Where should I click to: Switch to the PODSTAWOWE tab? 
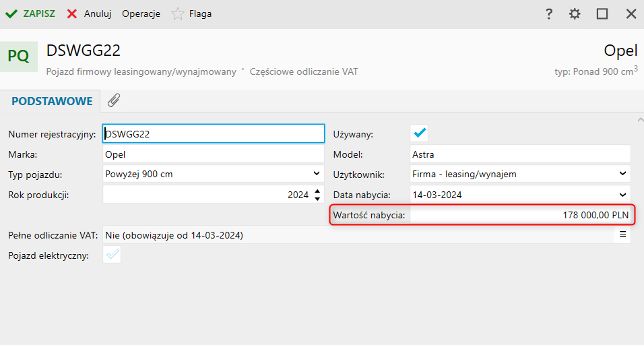pos(52,101)
